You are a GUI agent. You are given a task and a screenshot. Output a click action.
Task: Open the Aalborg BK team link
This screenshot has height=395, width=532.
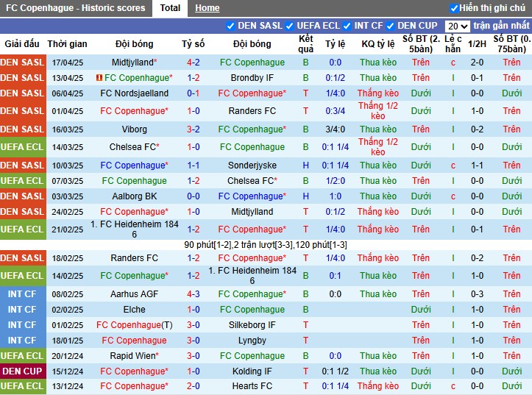point(135,196)
